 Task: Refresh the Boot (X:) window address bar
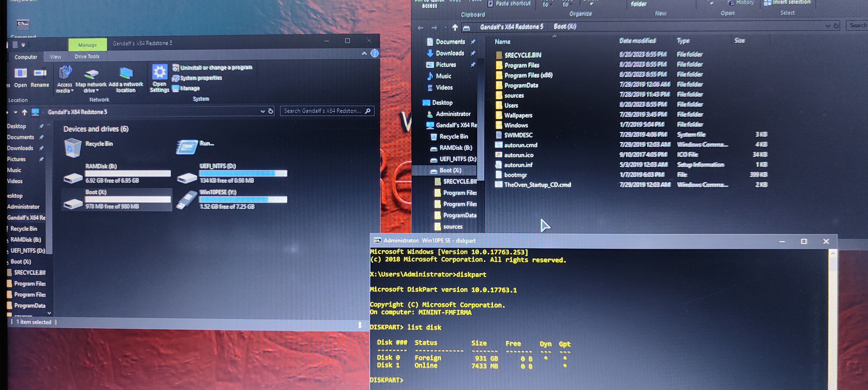pos(836,26)
